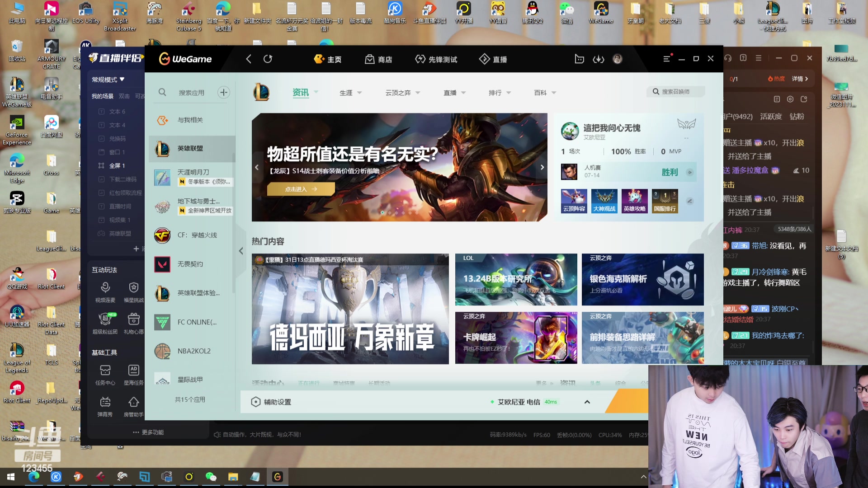The width and height of the screenshot is (868, 488).
Task: Open the 礼物心愿 gift wish tool
Action: [x=133, y=322]
